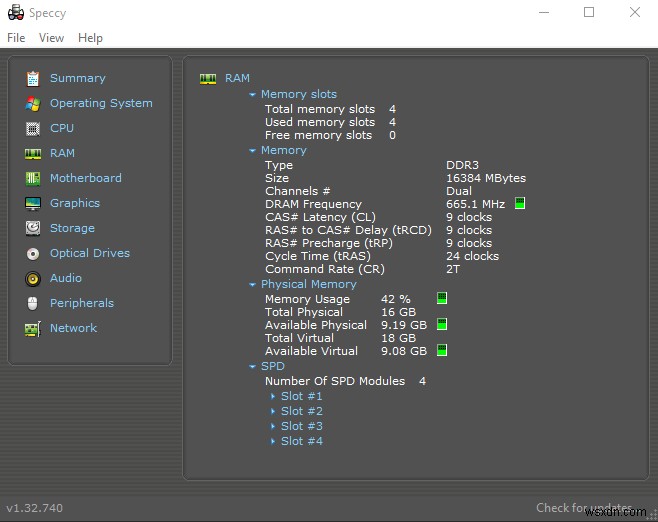Click the Operating System Windows flag icon
Viewport: 658px width, 522px height.
pyautogui.click(x=33, y=104)
